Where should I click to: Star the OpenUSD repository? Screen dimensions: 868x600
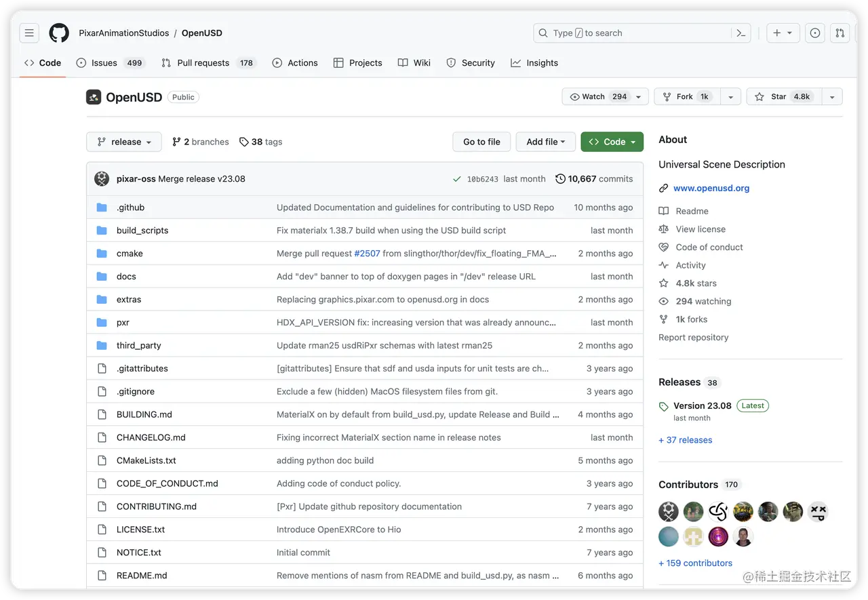[x=784, y=97]
